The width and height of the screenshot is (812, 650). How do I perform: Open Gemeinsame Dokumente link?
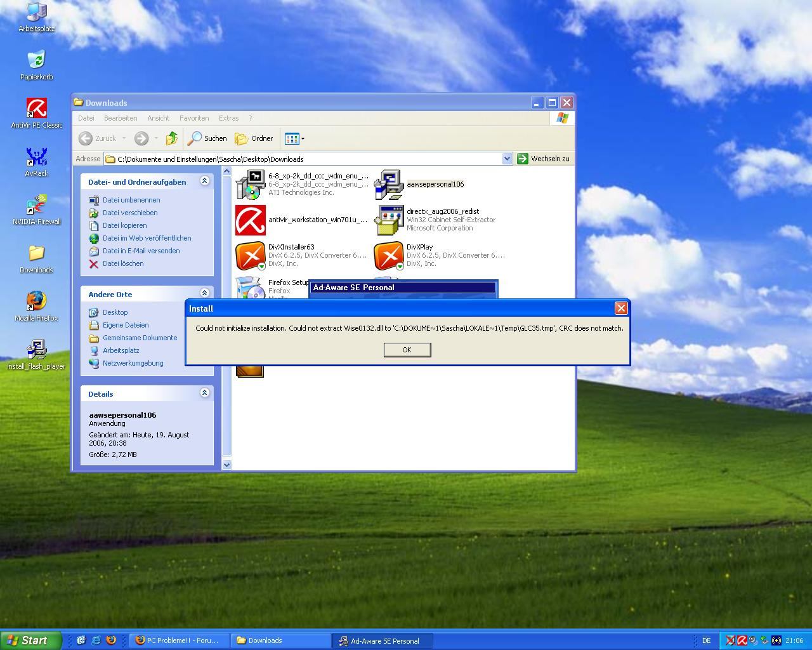pyautogui.click(x=140, y=338)
